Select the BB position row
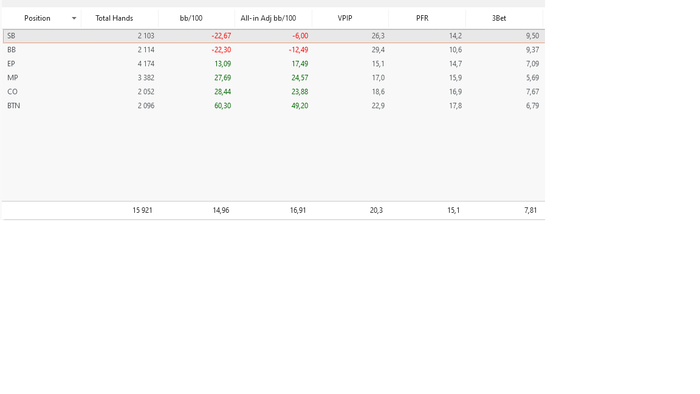This screenshot has height=394, width=700. [x=274, y=50]
